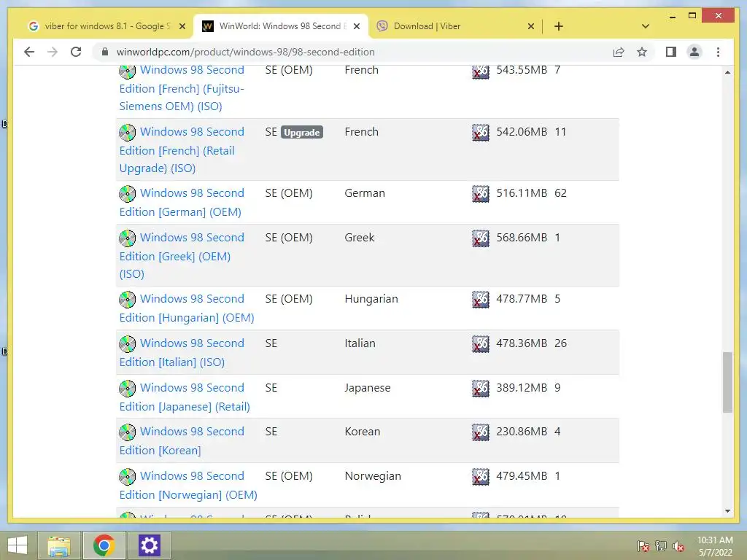Open Windows 98 SE French Fujitsu-Siemens OEM link
Image resolution: width=747 pixels, height=560 pixels.
[x=182, y=88]
